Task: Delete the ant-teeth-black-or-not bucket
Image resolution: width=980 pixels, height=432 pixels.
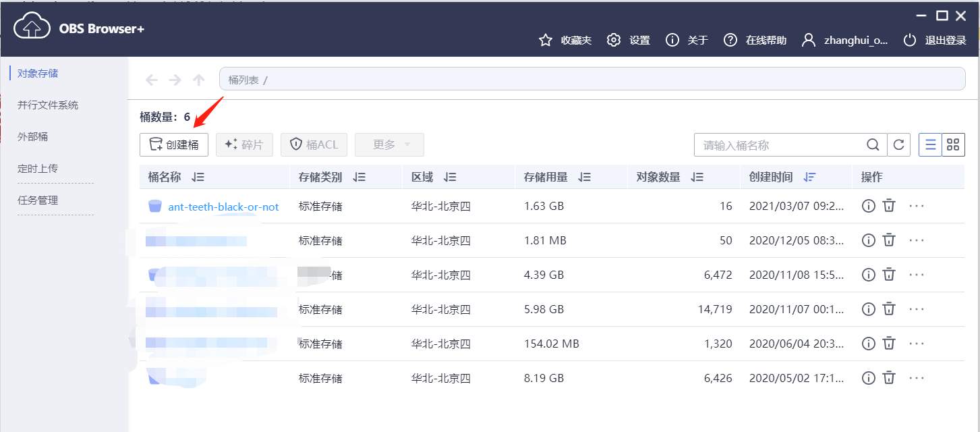Action: (889, 206)
